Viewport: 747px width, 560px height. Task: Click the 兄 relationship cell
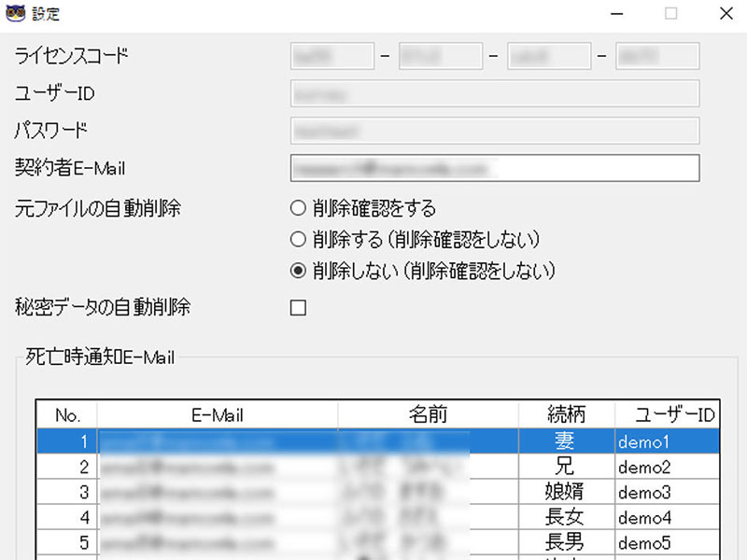[567, 467]
